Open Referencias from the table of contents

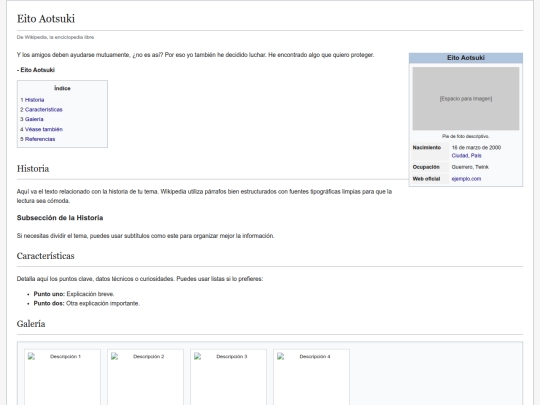(40, 139)
